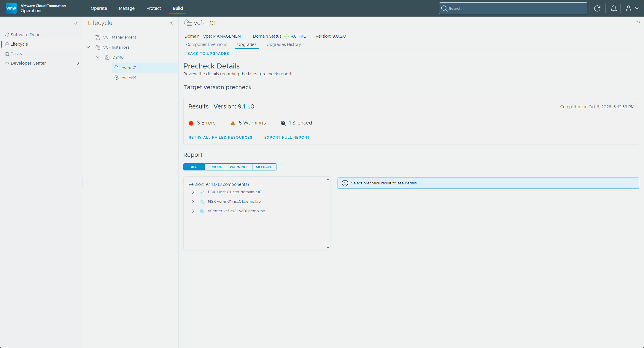Viewport: 644px width, 348px height.
Task: Filter report by SILENCED results
Action: [264, 167]
